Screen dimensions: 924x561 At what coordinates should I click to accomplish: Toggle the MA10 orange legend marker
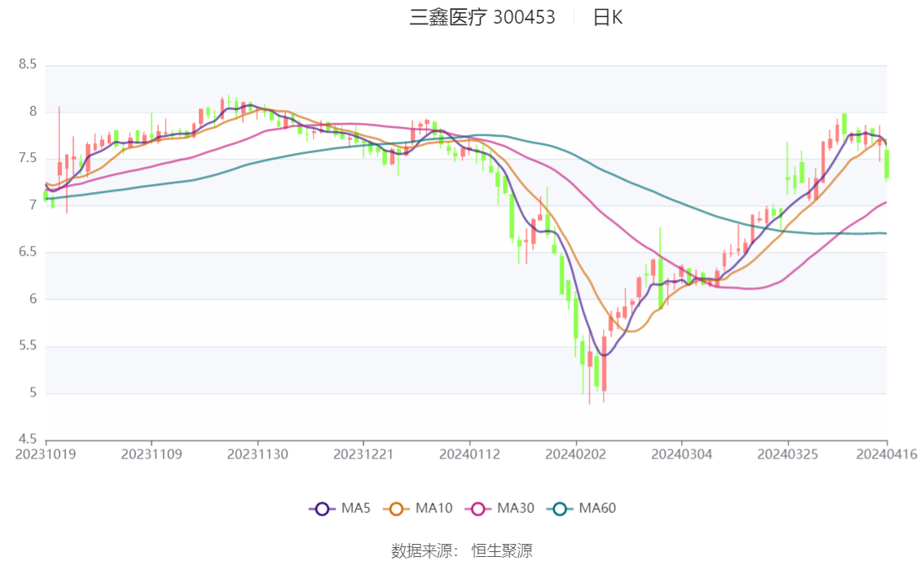pos(396,509)
